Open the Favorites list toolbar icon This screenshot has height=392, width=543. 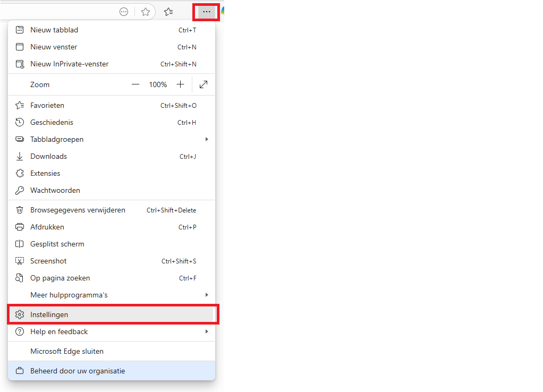click(x=168, y=12)
